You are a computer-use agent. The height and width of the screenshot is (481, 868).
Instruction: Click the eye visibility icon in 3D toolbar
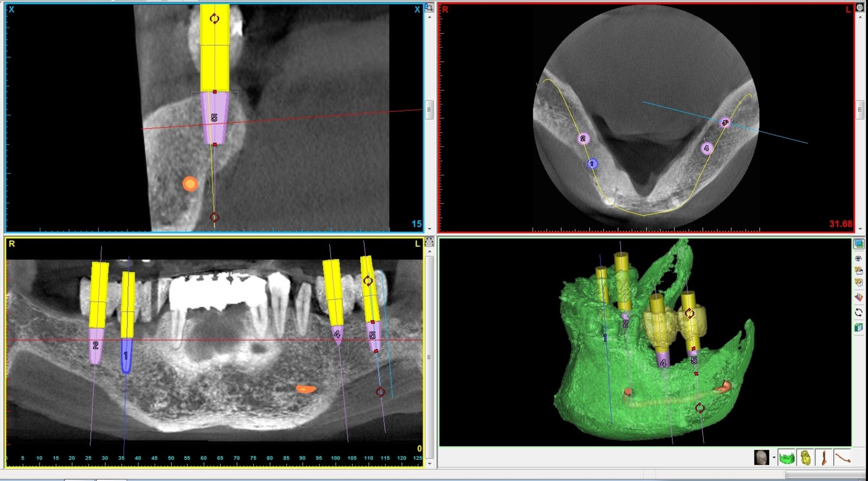859,259
